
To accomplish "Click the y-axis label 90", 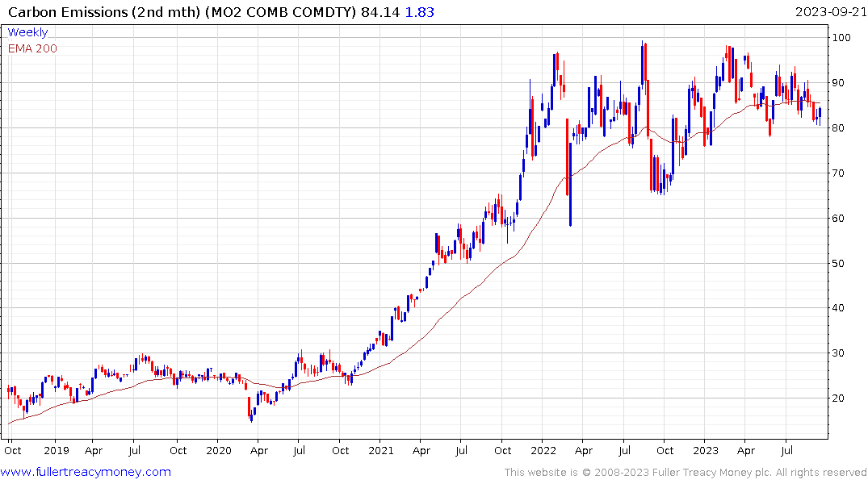I will 838,83.
